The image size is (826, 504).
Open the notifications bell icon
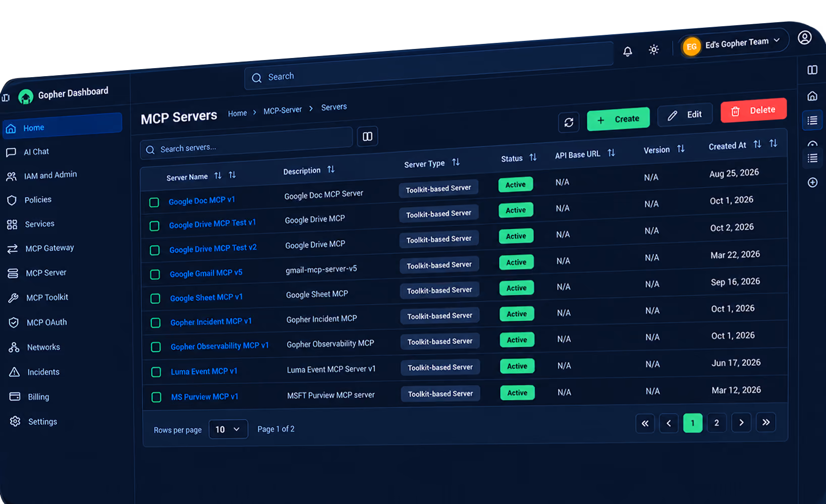(627, 51)
